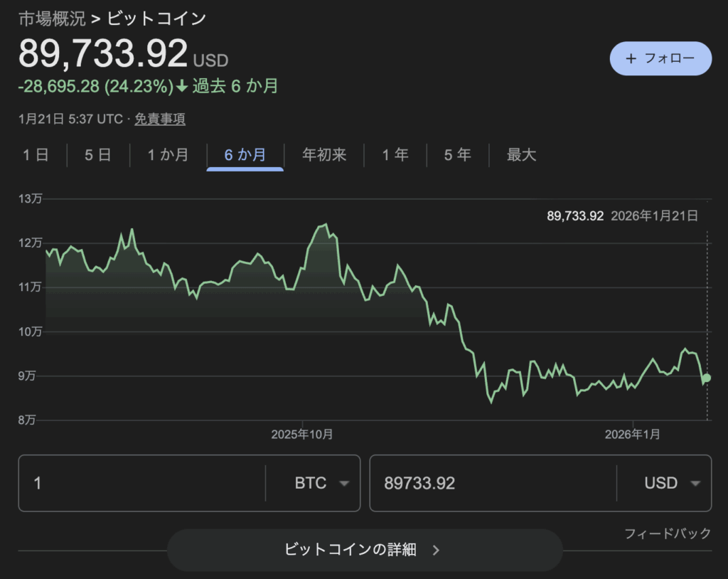Switch chart to 年初来 range
The image size is (728, 579).
pyautogui.click(x=324, y=155)
